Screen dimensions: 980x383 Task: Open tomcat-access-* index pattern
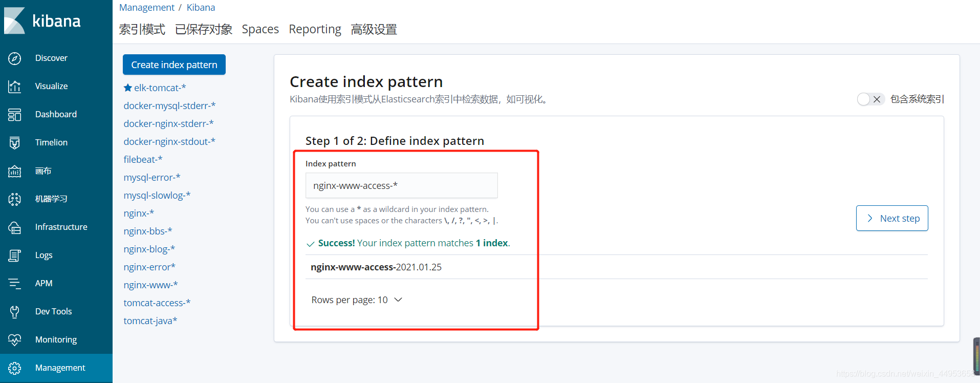157,303
